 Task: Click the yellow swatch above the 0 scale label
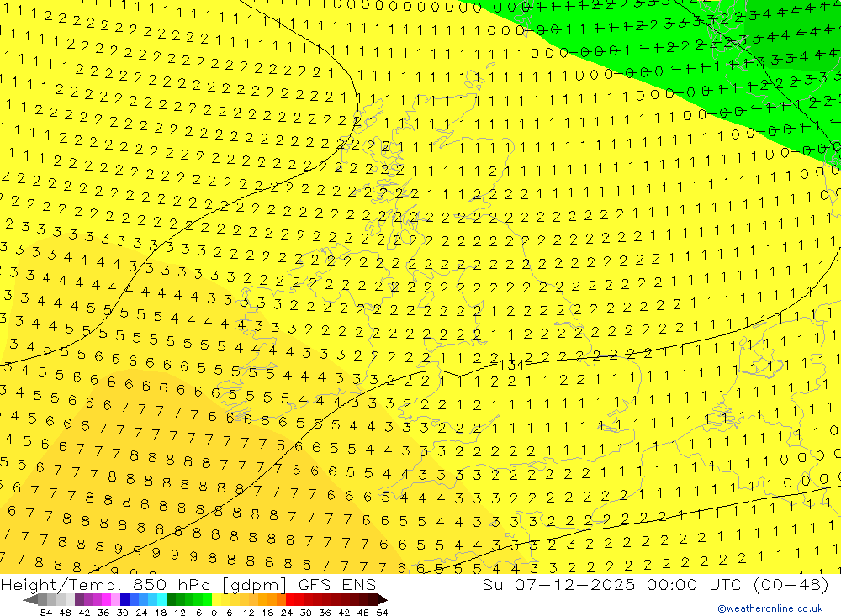217,599
